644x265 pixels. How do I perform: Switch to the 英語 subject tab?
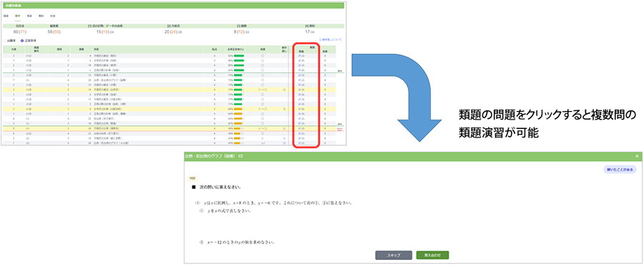[29, 15]
